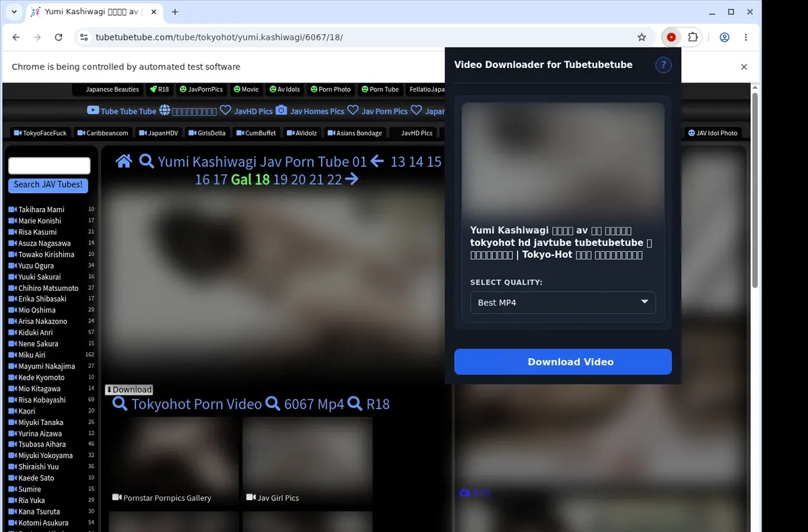Screen dimensions: 808x532
Task: Click the Search JAV Tubes! button
Action: pyautogui.click(x=48, y=185)
